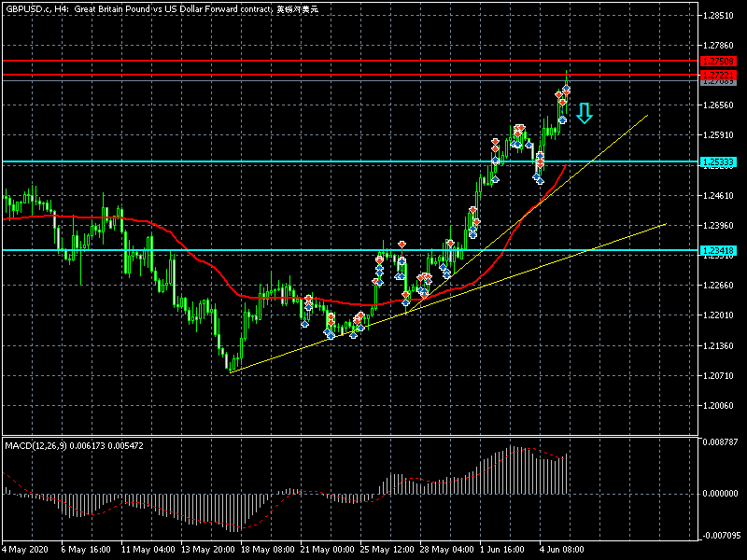The height and width of the screenshot is (560, 747).
Task: Click the 1 Jun 16:00 date label
Action: pos(502,549)
